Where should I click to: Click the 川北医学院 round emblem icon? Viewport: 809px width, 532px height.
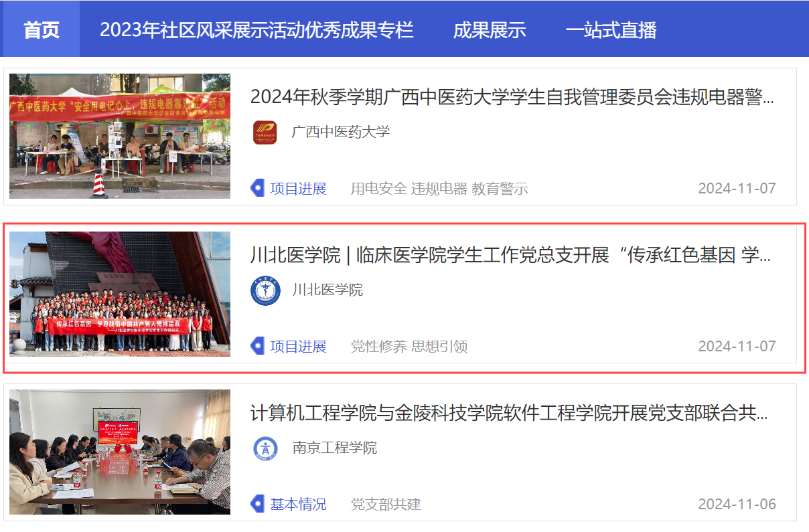pos(266,290)
